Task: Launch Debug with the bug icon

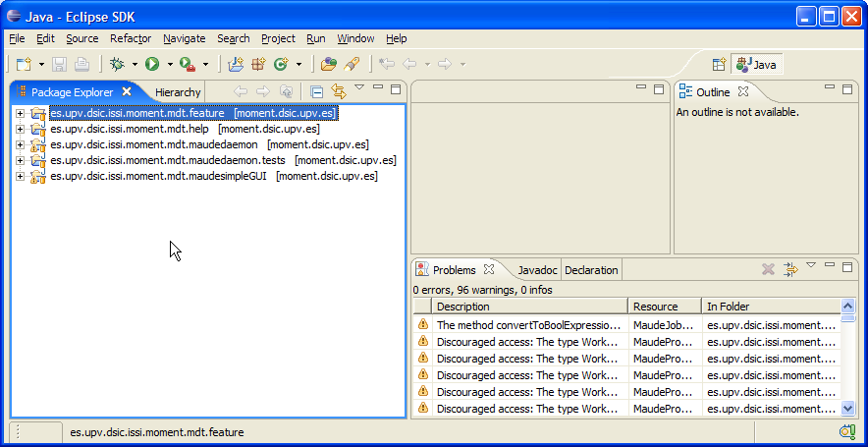Action: pyautogui.click(x=118, y=64)
